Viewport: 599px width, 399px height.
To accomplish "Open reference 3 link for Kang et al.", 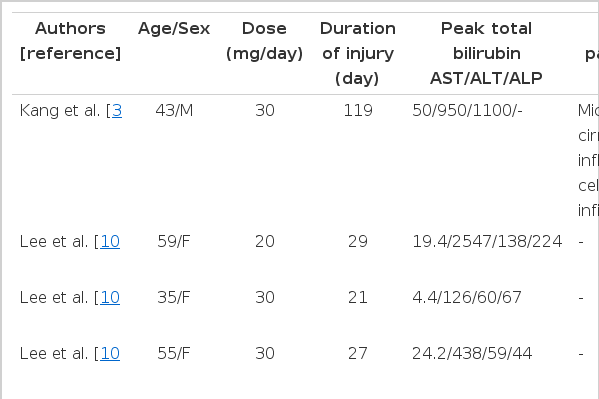I will (117, 111).
